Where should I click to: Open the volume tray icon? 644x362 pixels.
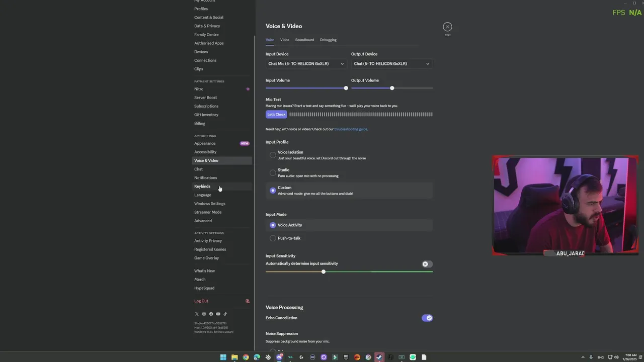616,357
